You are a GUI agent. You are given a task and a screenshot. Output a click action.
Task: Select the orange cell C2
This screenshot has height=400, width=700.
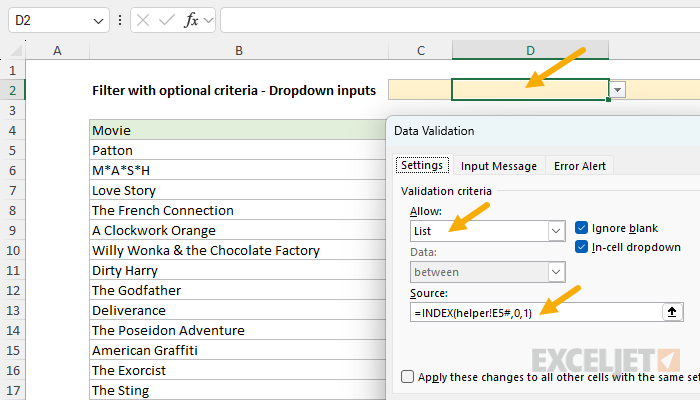coord(420,90)
